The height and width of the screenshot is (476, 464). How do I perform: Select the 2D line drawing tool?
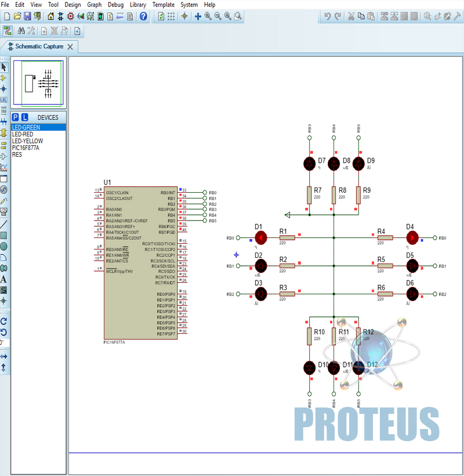(x=3, y=224)
